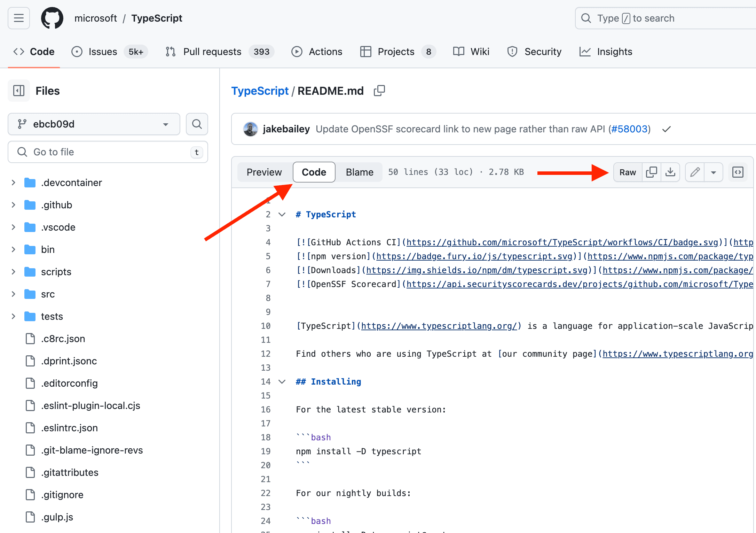The width and height of the screenshot is (756, 533).
Task: Expand the .vscode folder
Action: 13,227
